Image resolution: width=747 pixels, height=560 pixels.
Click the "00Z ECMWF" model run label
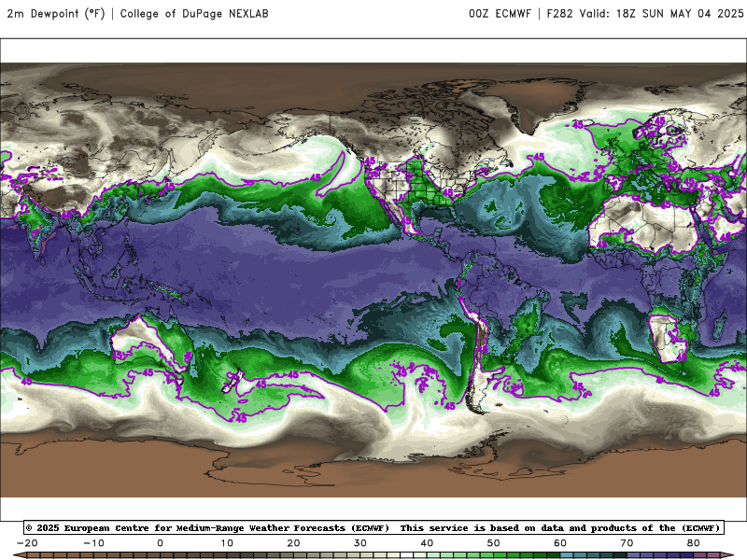point(500,14)
